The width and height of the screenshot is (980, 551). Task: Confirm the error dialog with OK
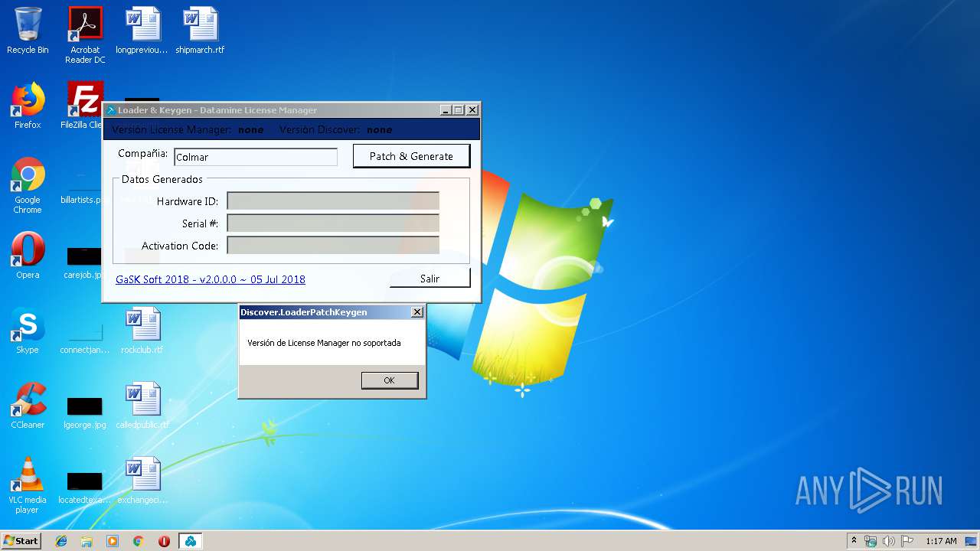(x=389, y=380)
